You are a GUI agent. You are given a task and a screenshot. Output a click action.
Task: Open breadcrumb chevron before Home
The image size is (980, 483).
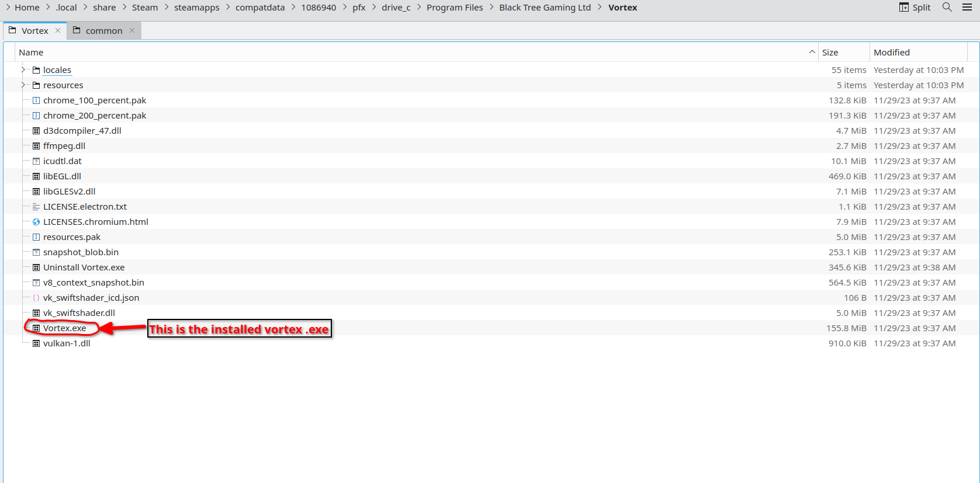(x=8, y=7)
